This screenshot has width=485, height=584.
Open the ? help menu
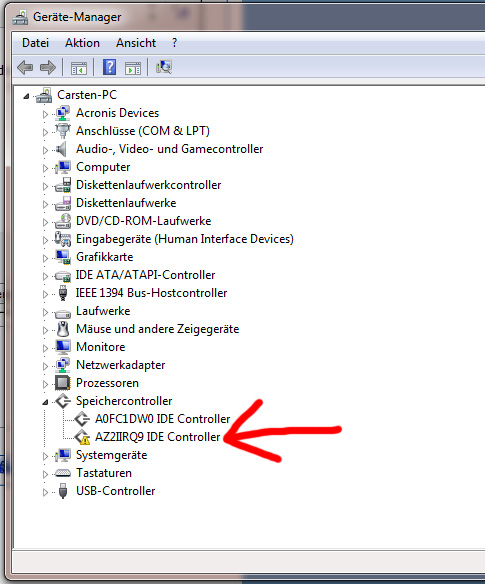pyautogui.click(x=175, y=43)
